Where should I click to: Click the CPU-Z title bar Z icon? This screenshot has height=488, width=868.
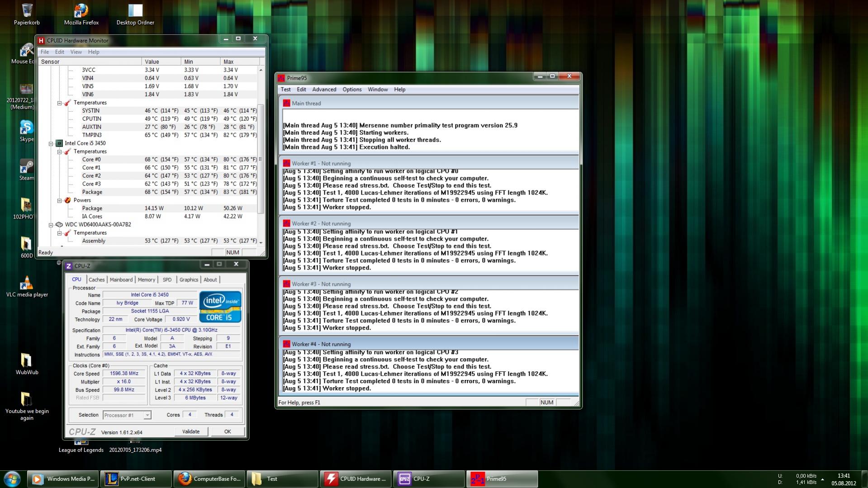tap(69, 266)
